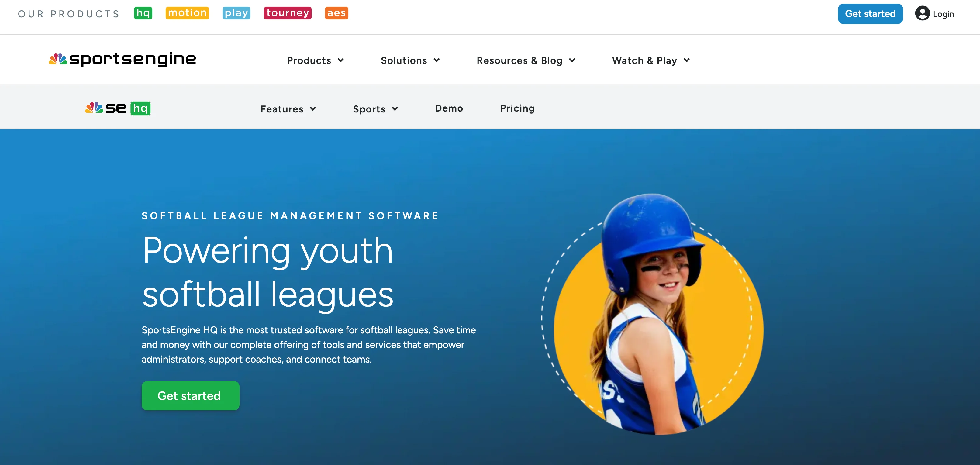Screen dimensions: 980x465
Task: Click the green Get started hero button
Action: pos(190,396)
